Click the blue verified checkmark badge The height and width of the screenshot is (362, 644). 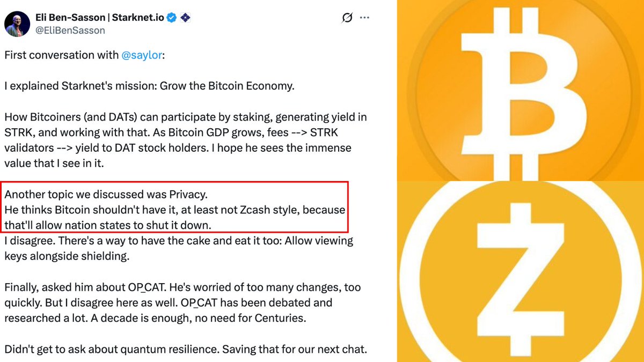pyautogui.click(x=171, y=18)
